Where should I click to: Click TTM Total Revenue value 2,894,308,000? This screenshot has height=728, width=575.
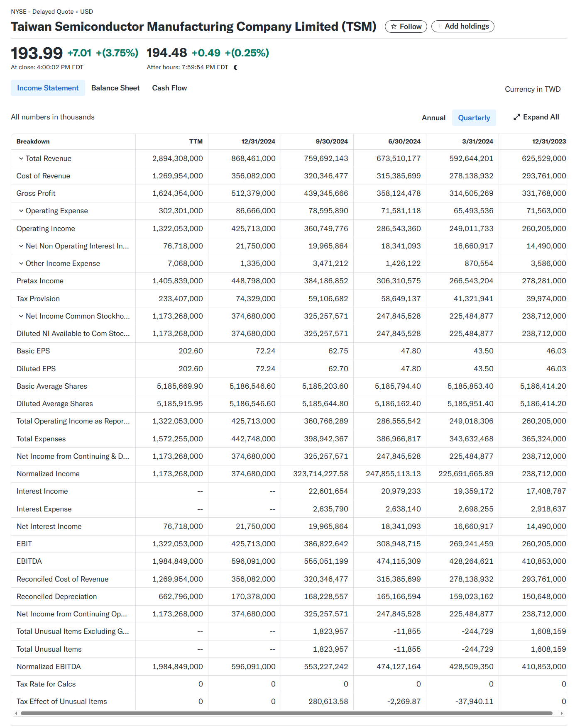[x=178, y=158]
